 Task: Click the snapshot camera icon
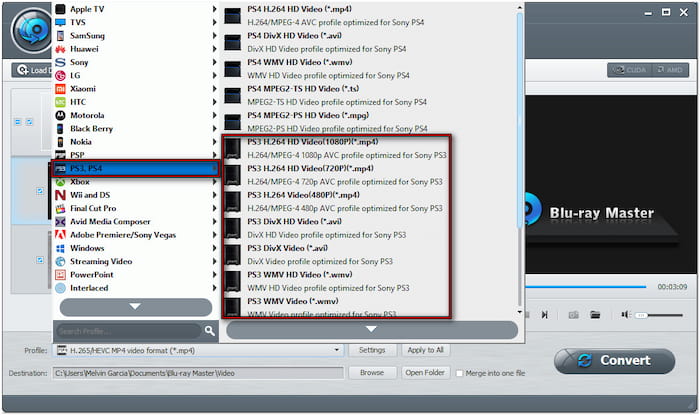[574, 314]
